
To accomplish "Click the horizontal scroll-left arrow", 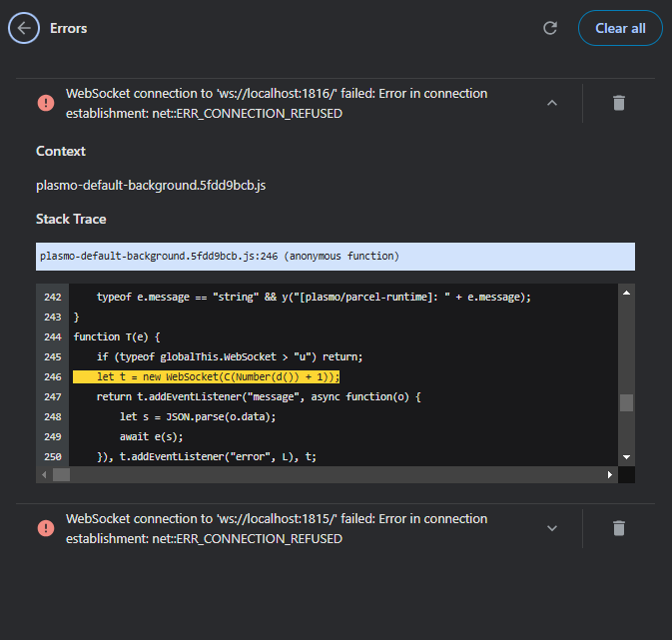I will pos(44,474).
